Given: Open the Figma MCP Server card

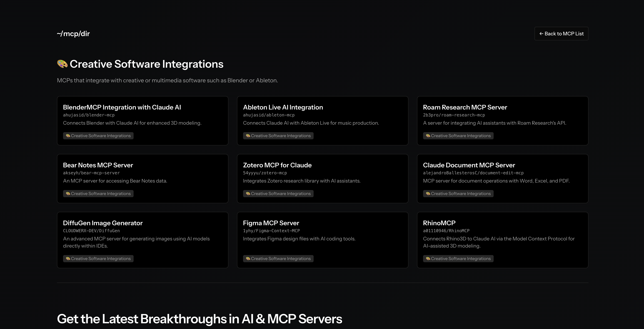Looking at the screenshot, I should tap(271, 223).
